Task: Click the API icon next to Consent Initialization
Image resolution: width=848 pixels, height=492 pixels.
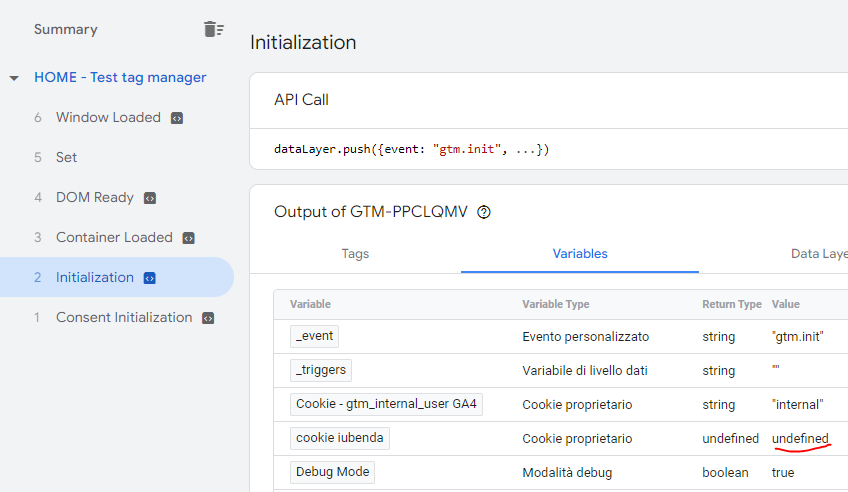Action: point(208,318)
